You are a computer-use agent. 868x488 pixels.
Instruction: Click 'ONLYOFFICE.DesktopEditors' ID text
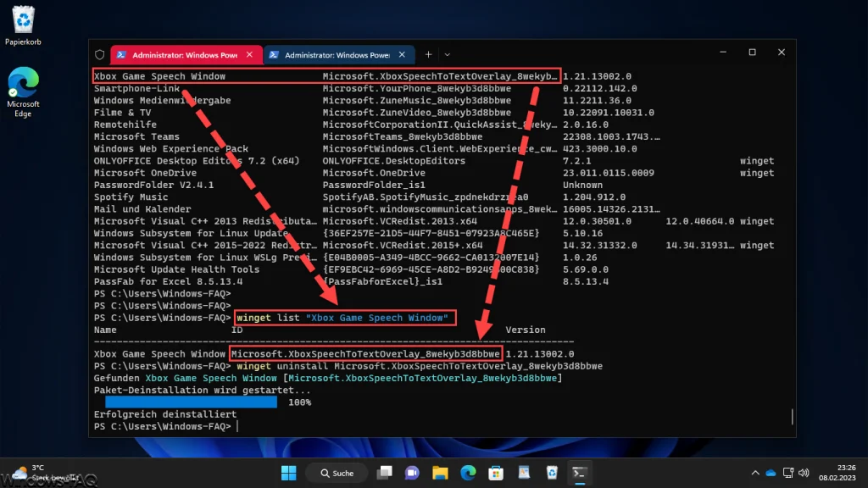[394, 161]
